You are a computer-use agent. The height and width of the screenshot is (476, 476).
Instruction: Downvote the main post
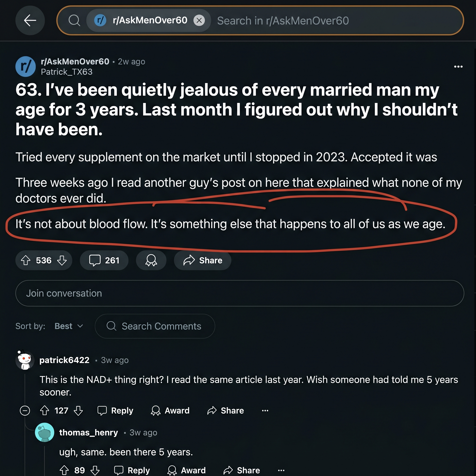(62, 260)
